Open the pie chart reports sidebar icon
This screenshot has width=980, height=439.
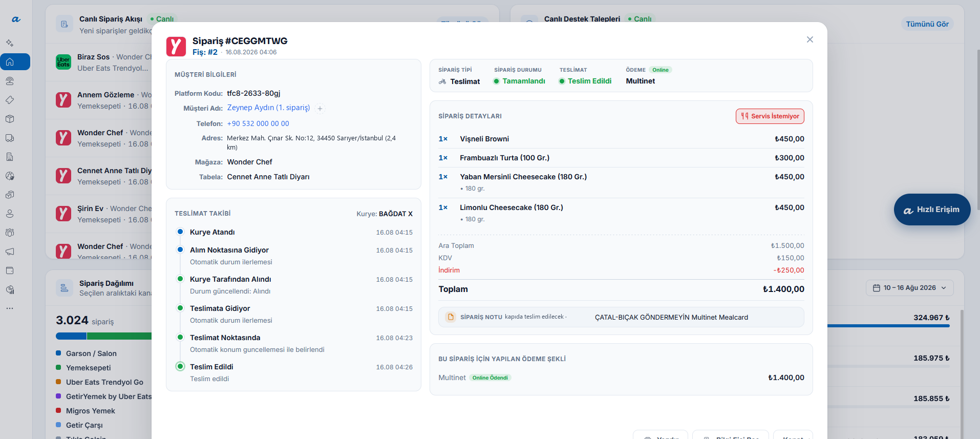click(10, 289)
